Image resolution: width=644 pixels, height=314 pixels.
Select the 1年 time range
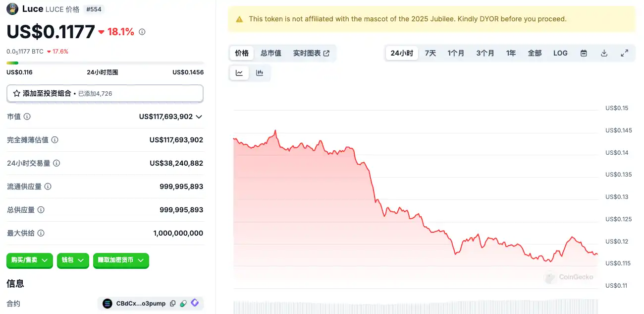pos(511,53)
